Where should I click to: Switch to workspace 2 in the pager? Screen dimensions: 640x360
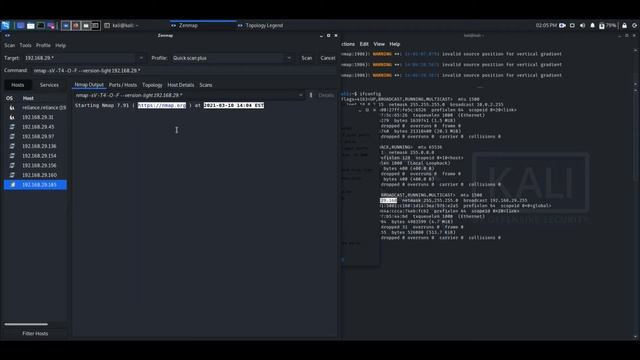coord(76,25)
